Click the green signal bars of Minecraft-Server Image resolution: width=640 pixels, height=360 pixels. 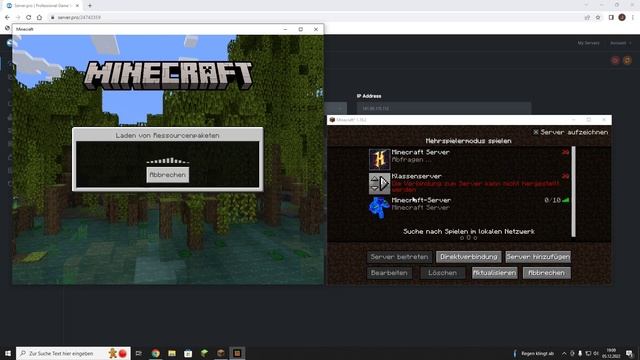click(566, 200)
